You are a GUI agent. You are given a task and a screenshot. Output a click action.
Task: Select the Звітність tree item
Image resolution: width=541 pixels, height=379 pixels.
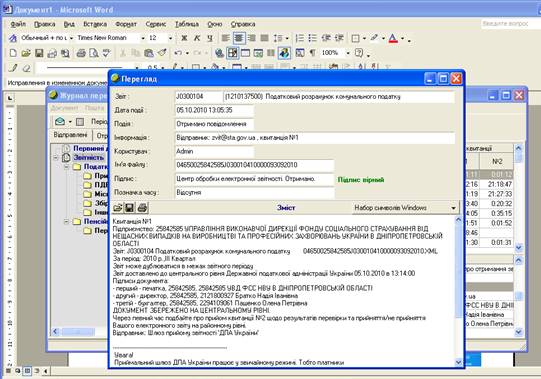[89, 158]
